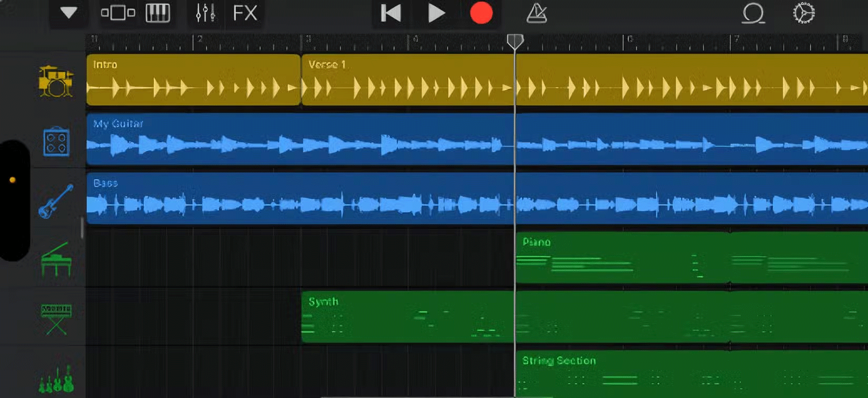Switch to Tracks view button

[118, 13]
